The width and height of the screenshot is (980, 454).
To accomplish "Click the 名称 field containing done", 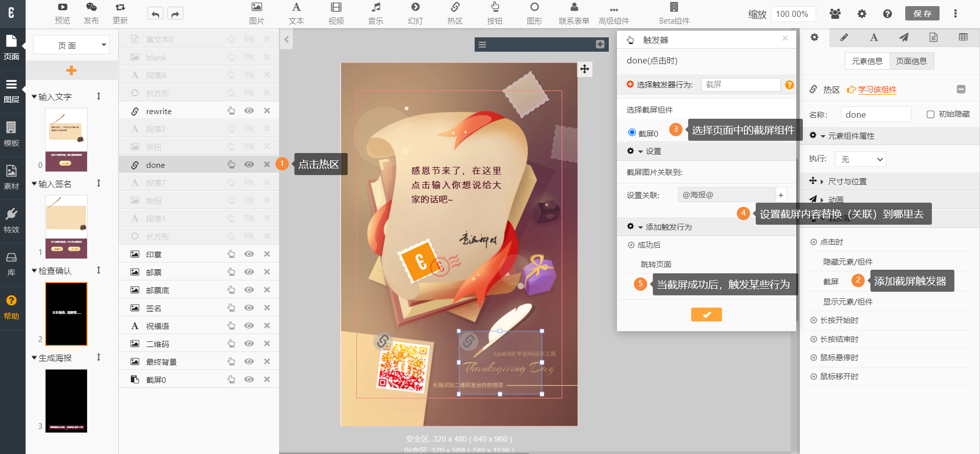I will tap(876, 115).
